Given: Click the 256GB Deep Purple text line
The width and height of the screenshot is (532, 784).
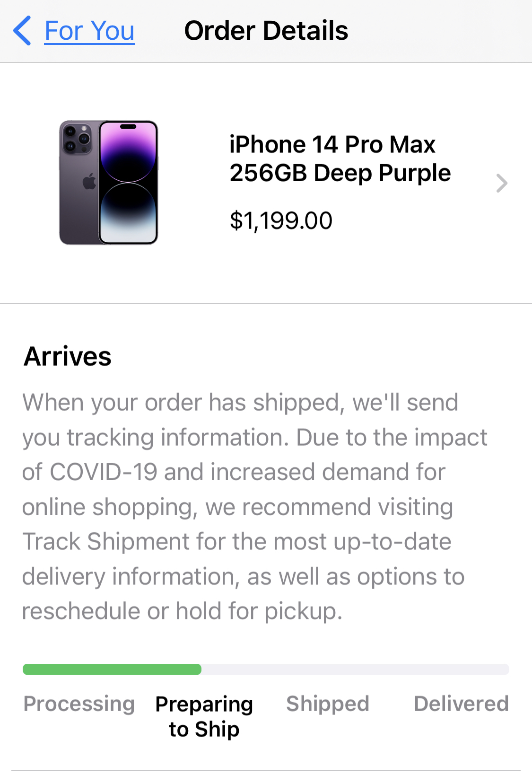Looking at the screenshot, I should tap(340, 173).
